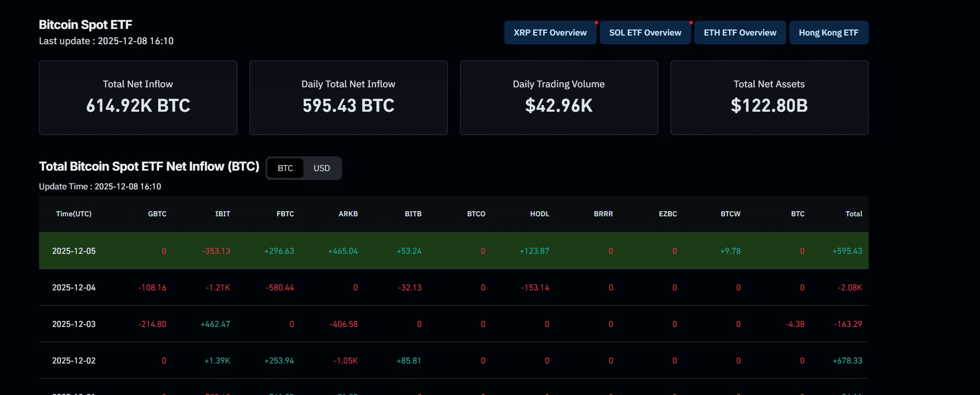Go to ETH ETF Overview
The width and height of the screenshot is (980, 395).
click(740, 32)
